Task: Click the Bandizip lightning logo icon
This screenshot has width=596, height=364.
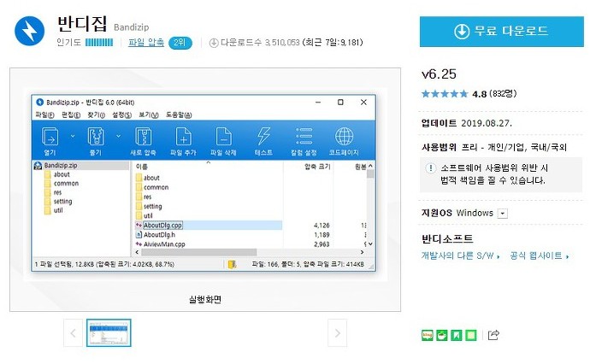Action: pyautogui.click(x=29, y=31)
